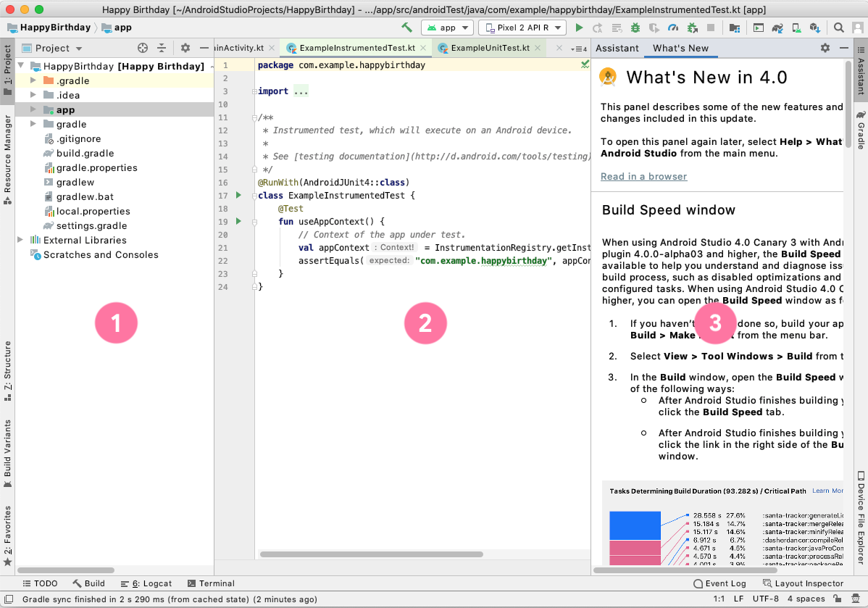
Task: Expand the External Libraries tree node
Action: pyautogui.click(x=20, y=240)
